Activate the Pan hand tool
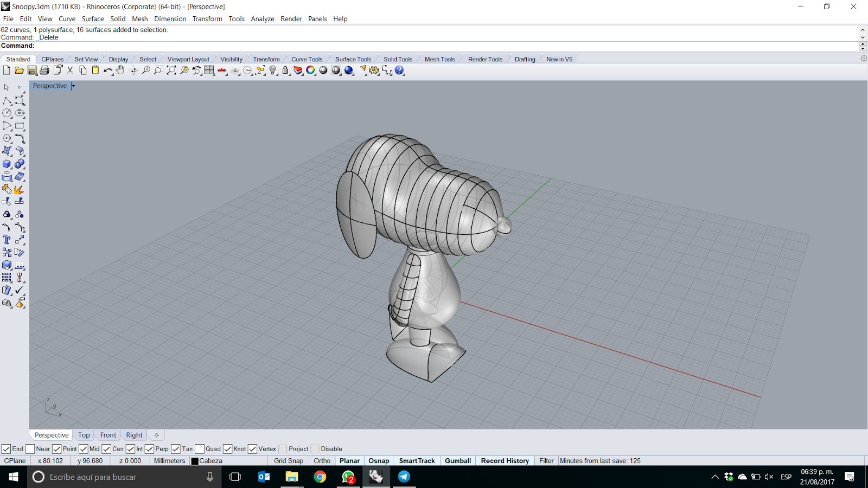The height and width of the screenshot is (488, 868). pyautogui.click(x=120, y=70)
